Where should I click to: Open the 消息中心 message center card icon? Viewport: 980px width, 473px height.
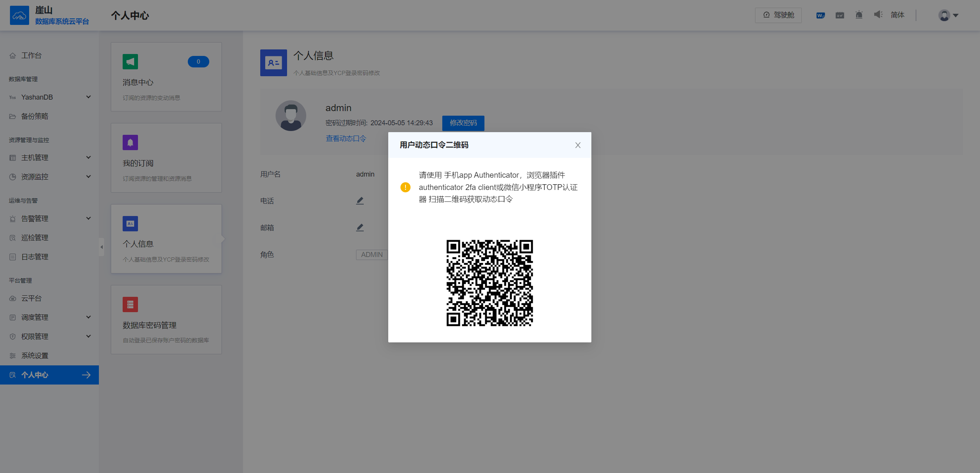[130, 61]
